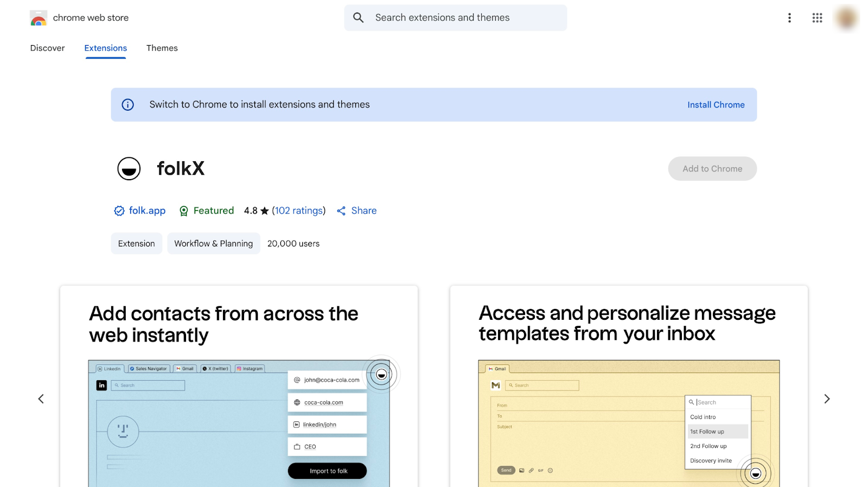Open the 'Add contacts from across the web' screenshot

pyautogui.click(x=239, y=387)
